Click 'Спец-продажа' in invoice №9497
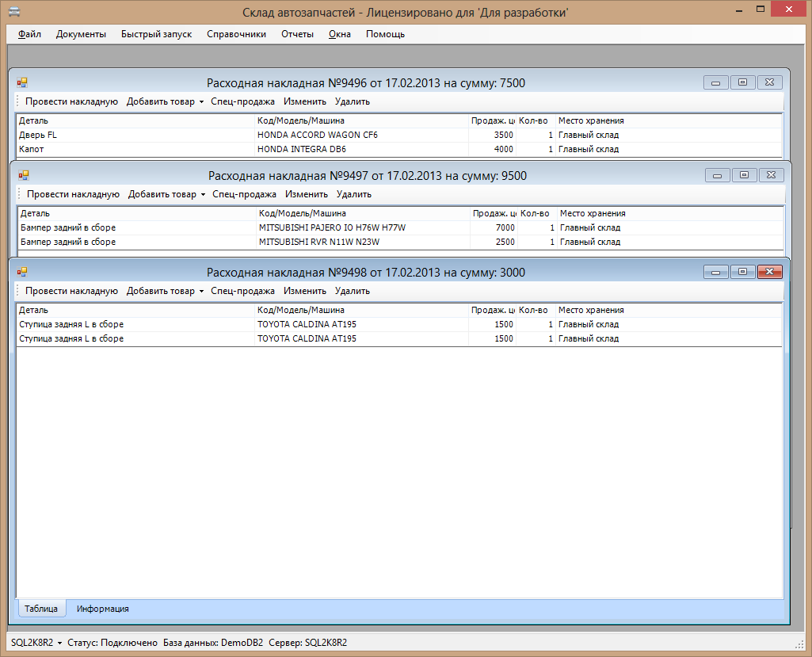This screenshot has height=657, width=812. click(244, 194)
